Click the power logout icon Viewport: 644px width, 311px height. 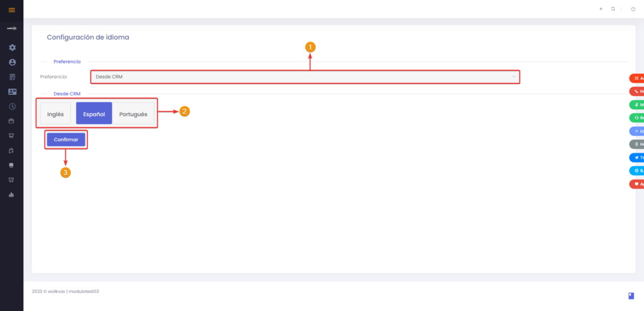coord(633,9)
